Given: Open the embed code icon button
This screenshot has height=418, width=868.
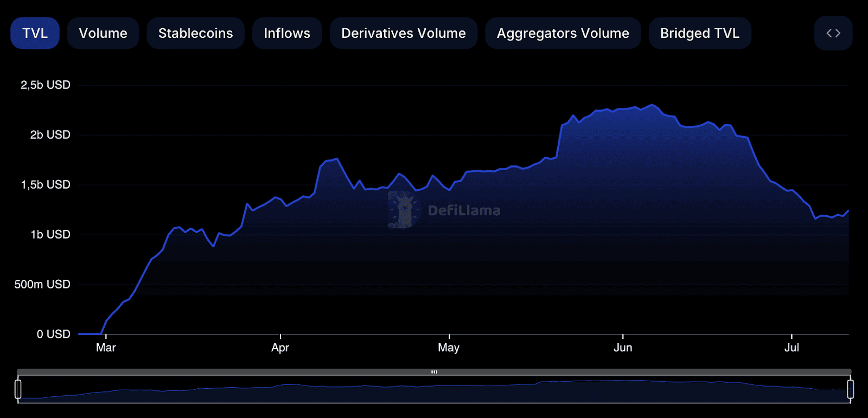Looking at the screenshot, I should click(x=833, y=33).
